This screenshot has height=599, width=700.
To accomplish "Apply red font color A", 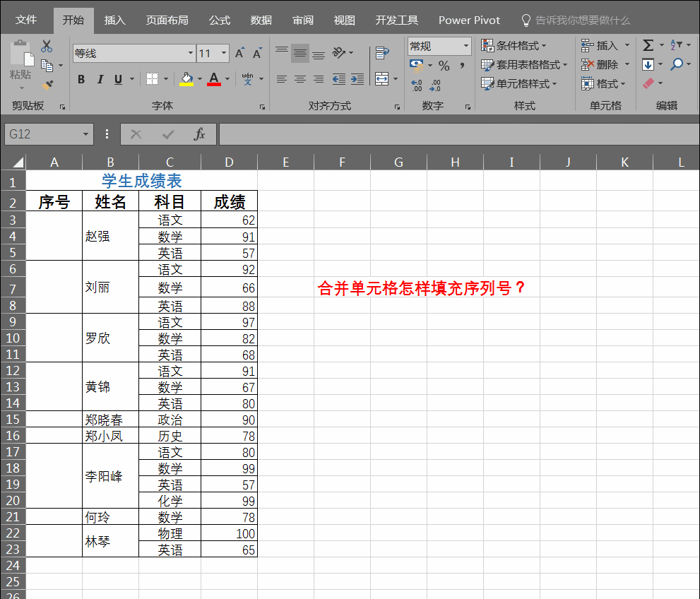I will tap(214, 79).
